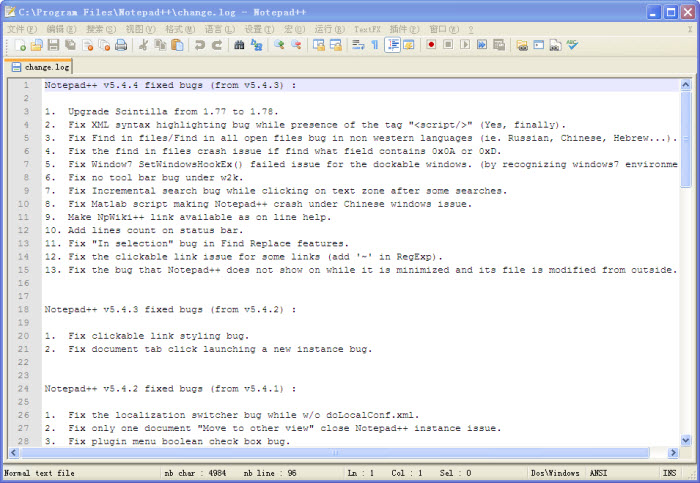
Task: Click Dos\Windows in the status bar
Action: click(x=555, y=473)
